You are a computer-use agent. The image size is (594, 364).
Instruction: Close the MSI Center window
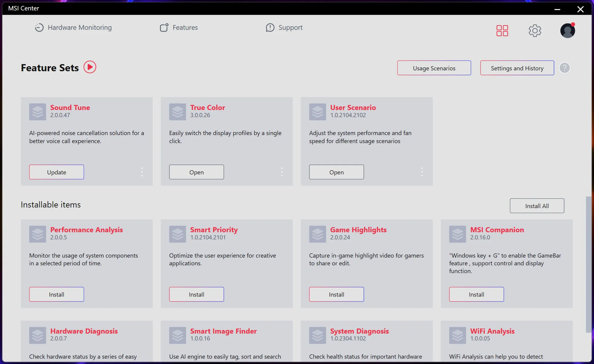pos(580,9)
